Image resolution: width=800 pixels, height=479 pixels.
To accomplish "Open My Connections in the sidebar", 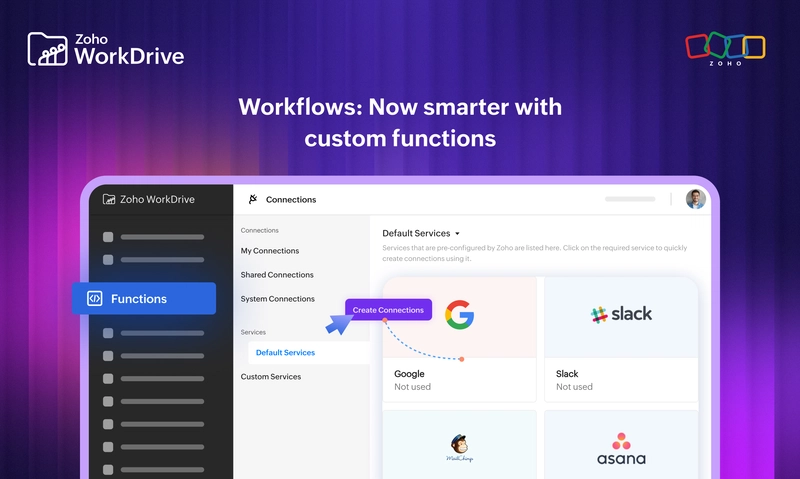I will click(x=270, y=251).
